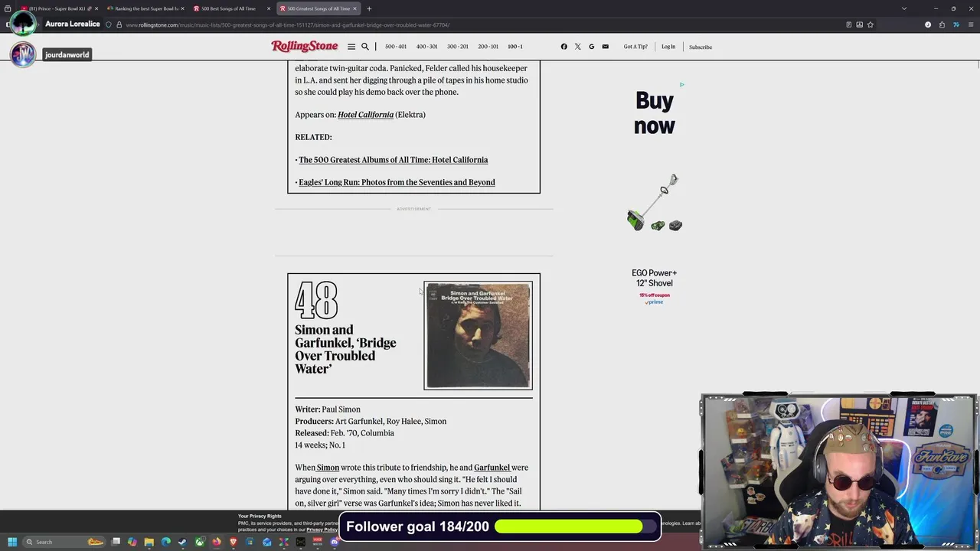Jump to songs 100 - 1
The image size is (980, 551).
(515, 47)
